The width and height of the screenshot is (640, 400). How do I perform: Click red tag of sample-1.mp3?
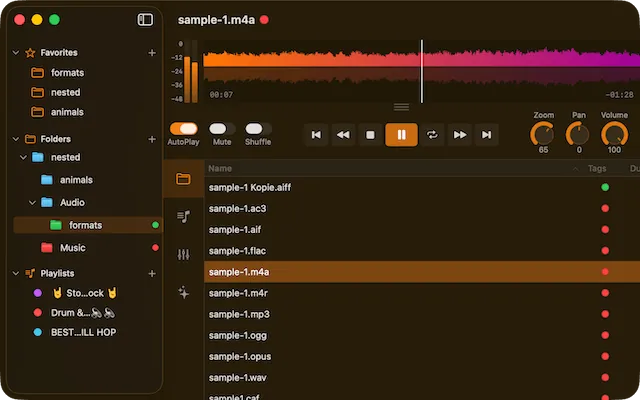605,314
